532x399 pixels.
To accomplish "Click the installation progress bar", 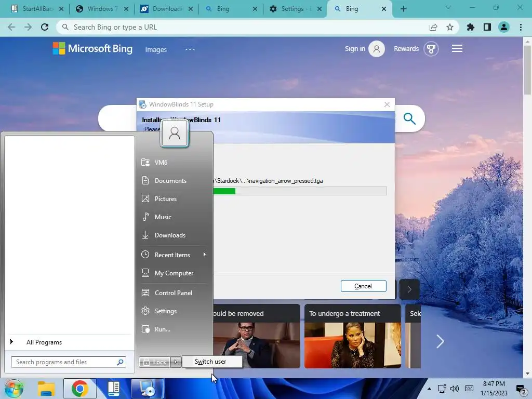I will tap(300, 191).
